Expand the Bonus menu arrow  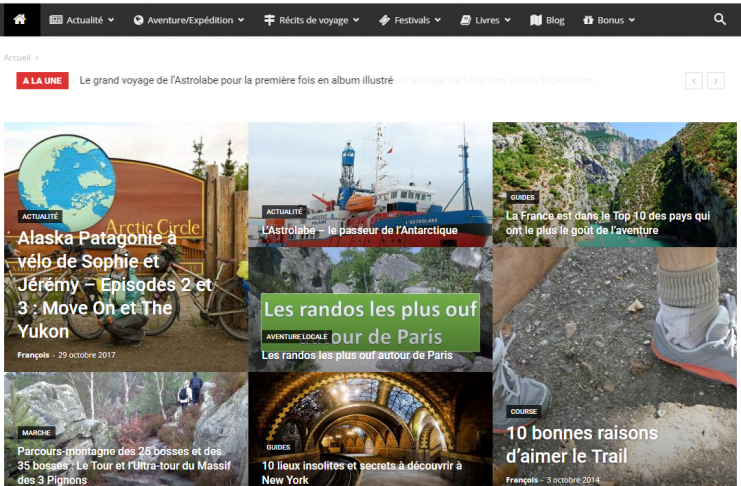632,20
